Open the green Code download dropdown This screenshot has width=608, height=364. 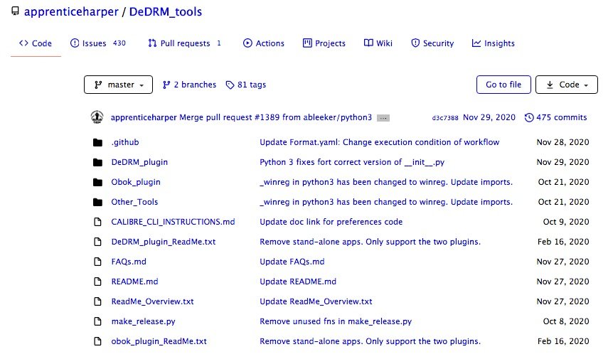(567, 85)
